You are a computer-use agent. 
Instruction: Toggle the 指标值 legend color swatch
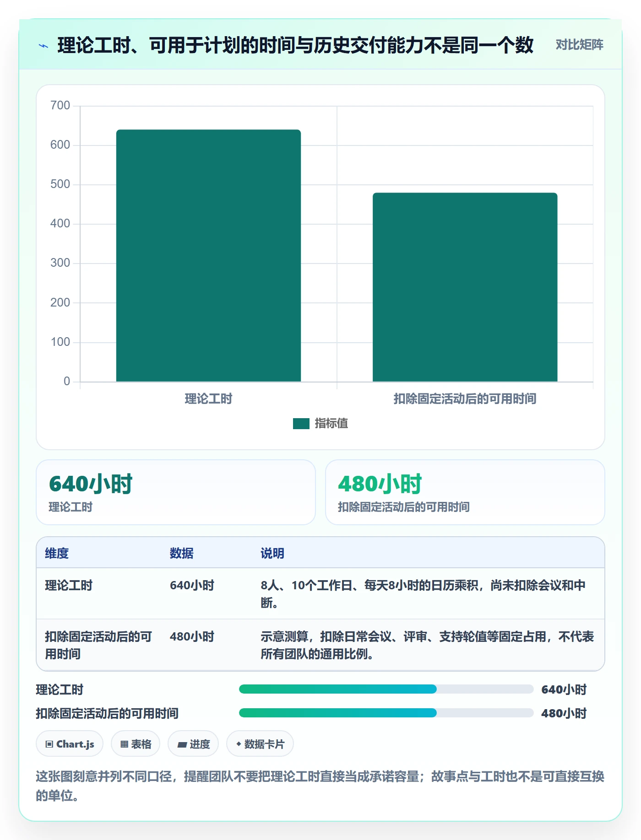[301, 424]
